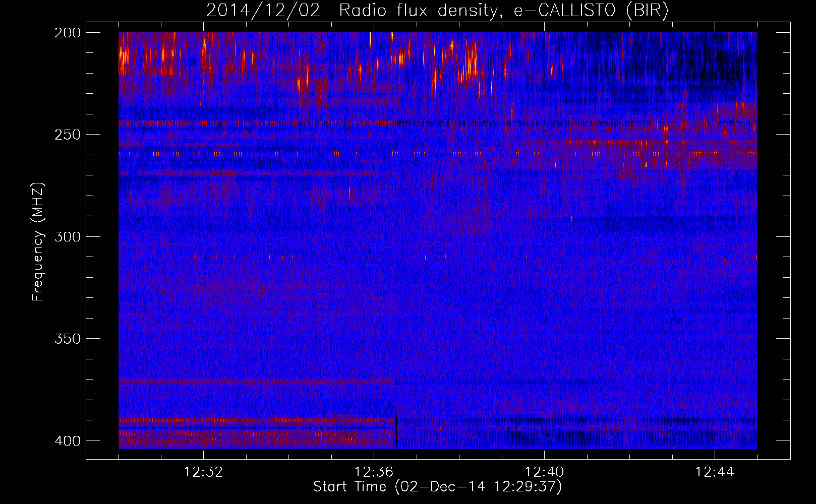This screenshot has height=504, width=816.
Task: Select the 350 frequency tick label
Action: click(67, 339)
